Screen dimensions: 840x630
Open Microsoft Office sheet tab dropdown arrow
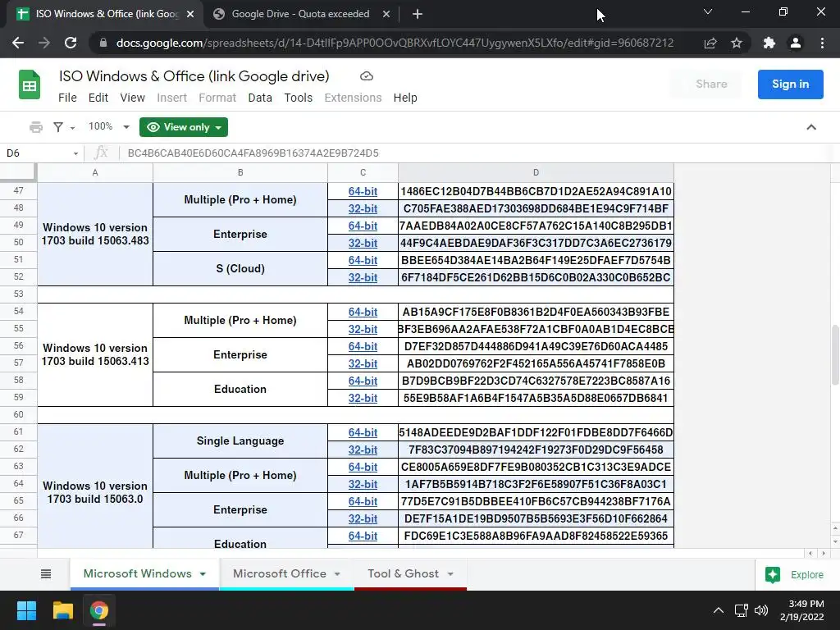(x=337, y=574)
